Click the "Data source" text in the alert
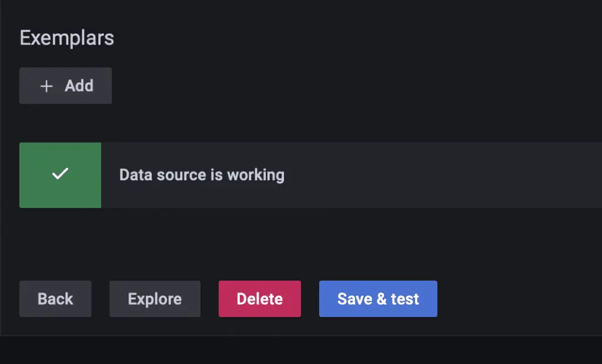The width and height of the screenshot is (602, 364). click(157, 175)
